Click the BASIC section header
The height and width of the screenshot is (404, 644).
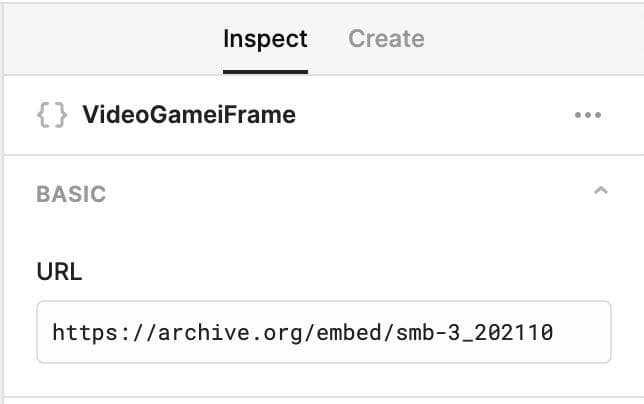point(71,194)
